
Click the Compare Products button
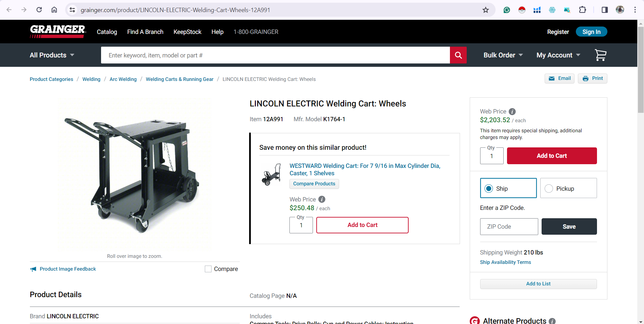314,184
